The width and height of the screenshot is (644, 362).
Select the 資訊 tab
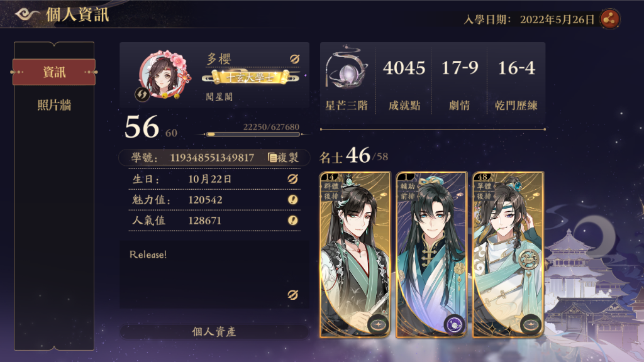[54, 72]
